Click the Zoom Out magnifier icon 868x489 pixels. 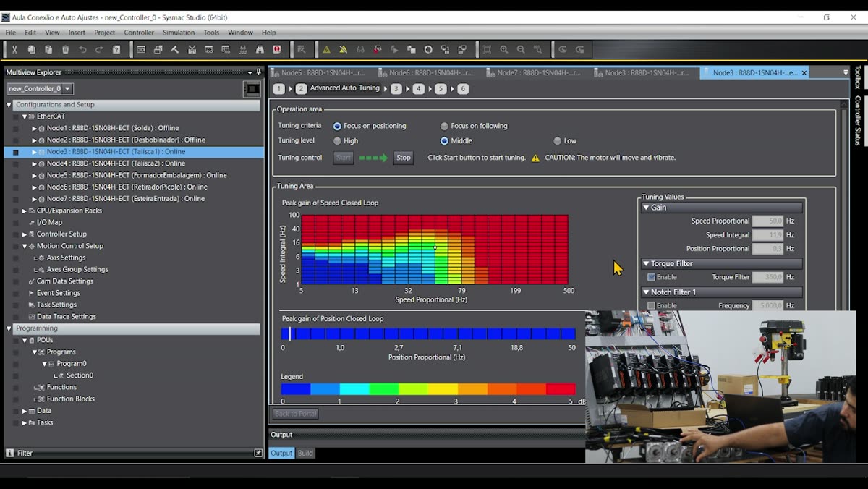[521, 49]
